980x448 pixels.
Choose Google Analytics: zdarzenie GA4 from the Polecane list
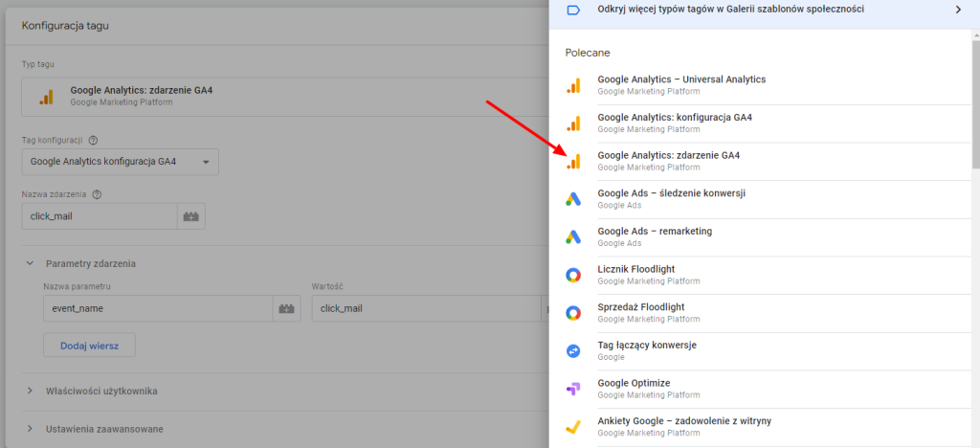(x=762, y=161)
